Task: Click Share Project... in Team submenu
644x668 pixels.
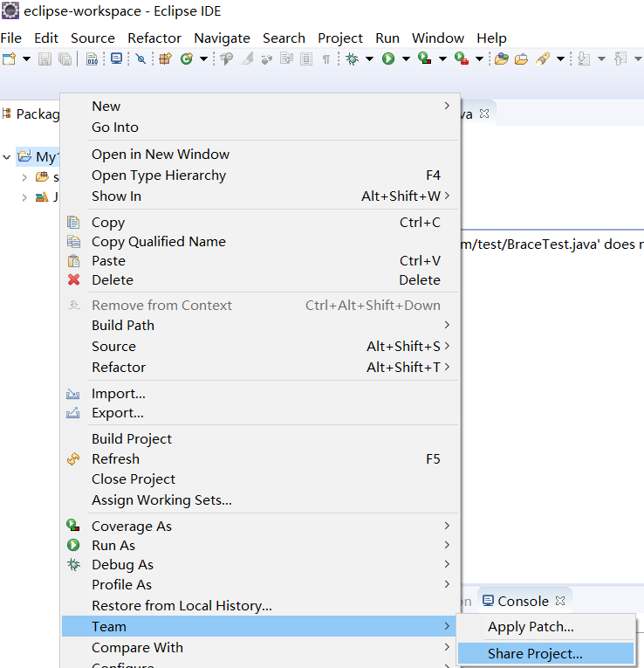Action: (x=546, y=653)
